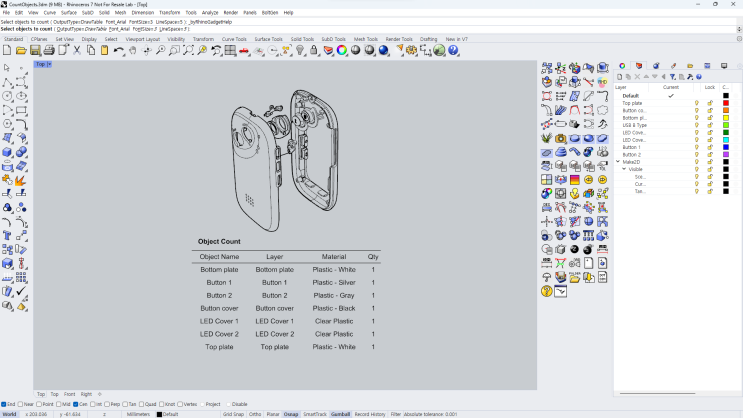Select the Pan hand tool
This screenshot has height=418, width=743.
click(133, 50)
